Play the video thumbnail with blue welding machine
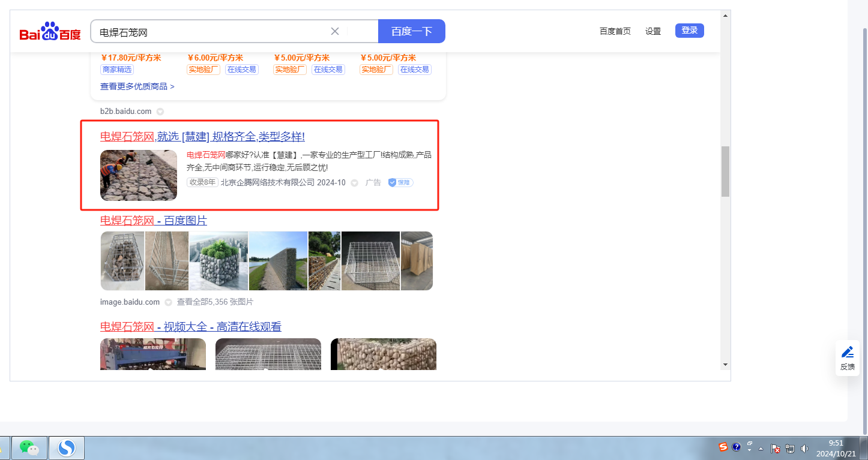The image size is (868, 460). coord(153,354)
